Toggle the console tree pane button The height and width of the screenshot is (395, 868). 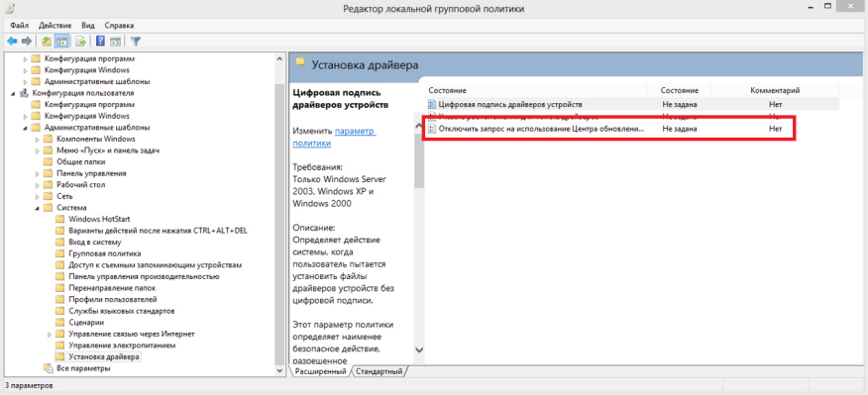61,42
